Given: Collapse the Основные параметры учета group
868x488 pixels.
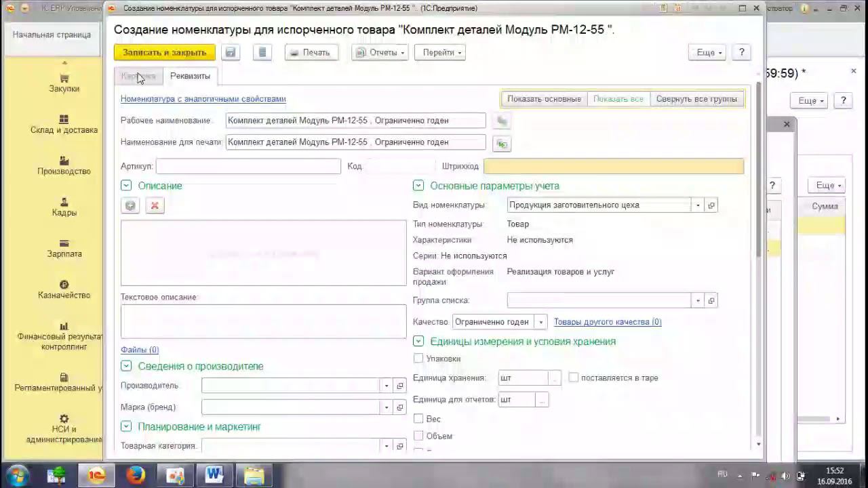Looking at the screenshot, I should 418,186.
